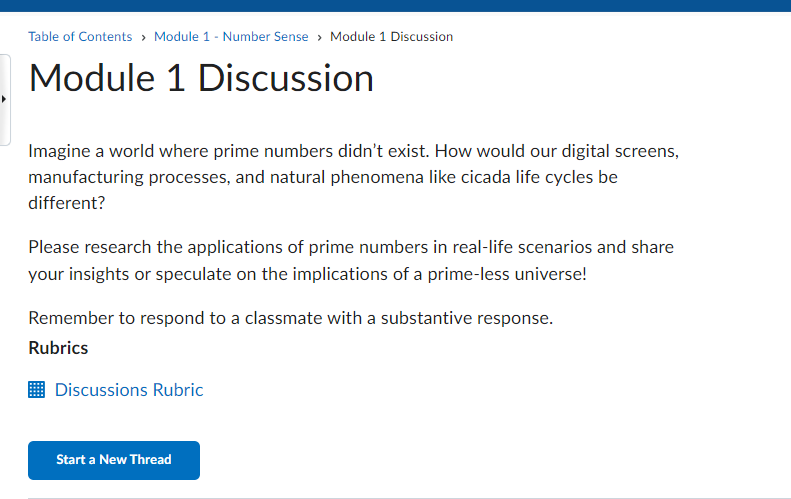Go to Table of Contents breadcrumb
Image resolution: width=791 pixels, height=499 pixels.
[x=80, y=37]
